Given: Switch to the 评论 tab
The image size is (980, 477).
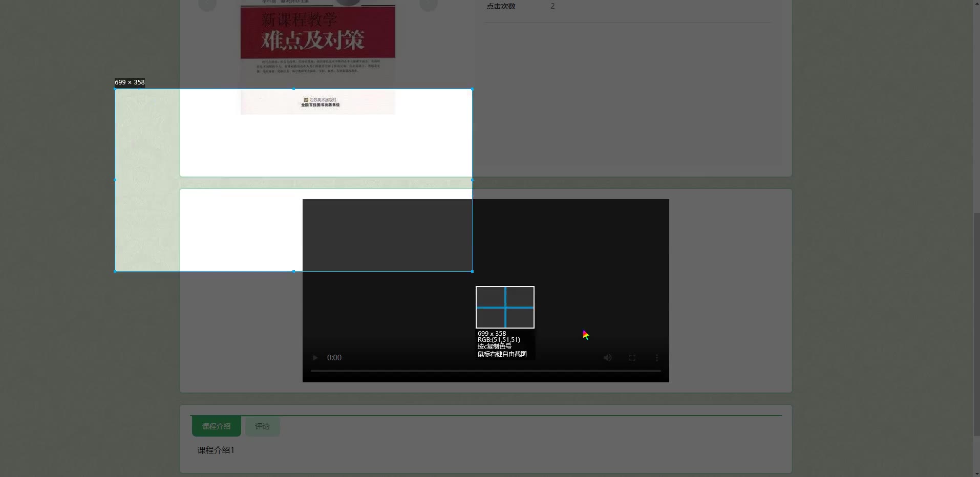Looking at the screenshot, I should [262, 426].
